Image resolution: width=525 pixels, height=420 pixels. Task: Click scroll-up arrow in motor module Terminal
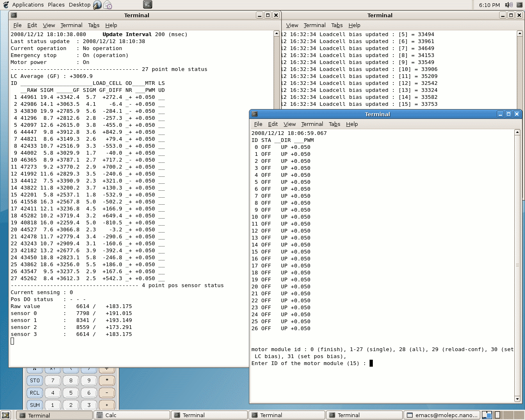[517, 132]
